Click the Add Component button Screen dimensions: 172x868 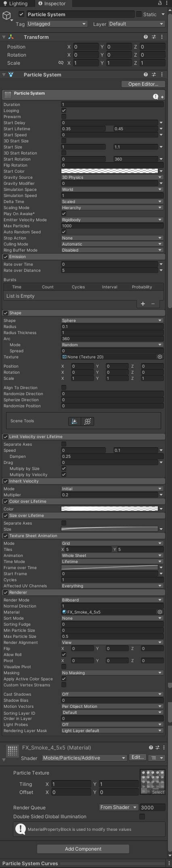(x=83, y=849)
